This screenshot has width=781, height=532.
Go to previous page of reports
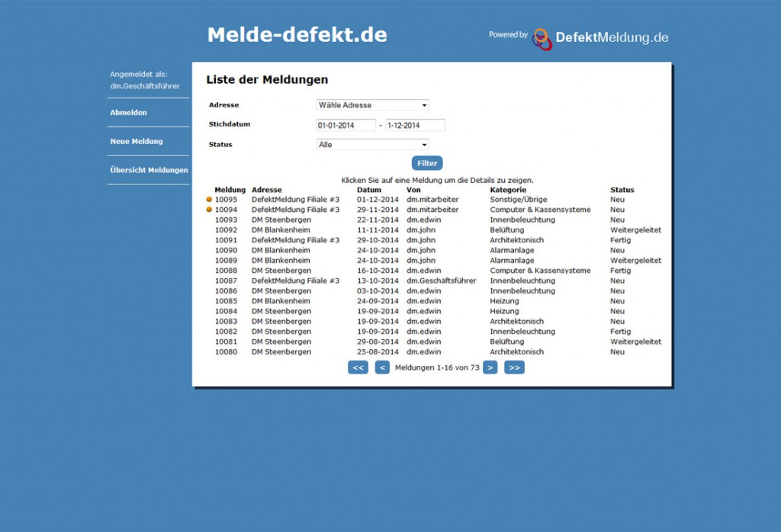382,367
